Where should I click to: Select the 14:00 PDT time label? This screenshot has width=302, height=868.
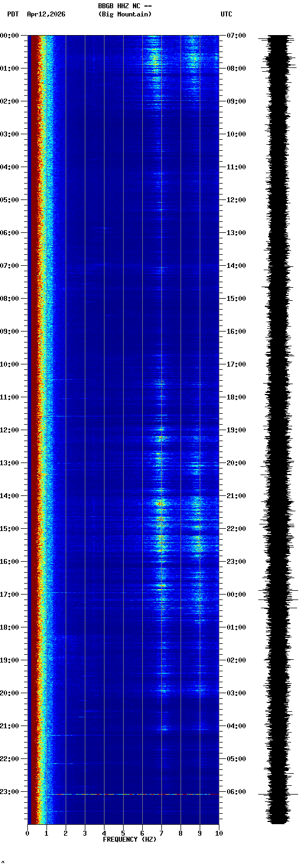[9, 496]
